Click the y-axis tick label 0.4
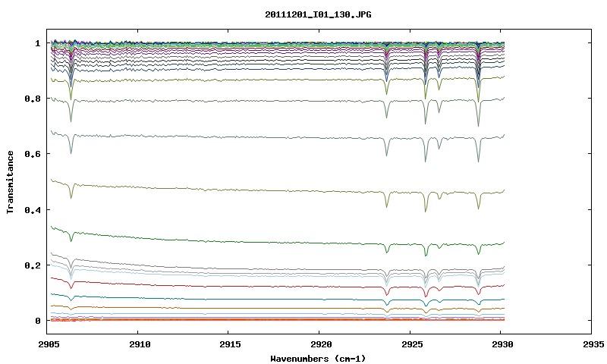This screenshot has width=607, height=364. (x=33, y=209)
